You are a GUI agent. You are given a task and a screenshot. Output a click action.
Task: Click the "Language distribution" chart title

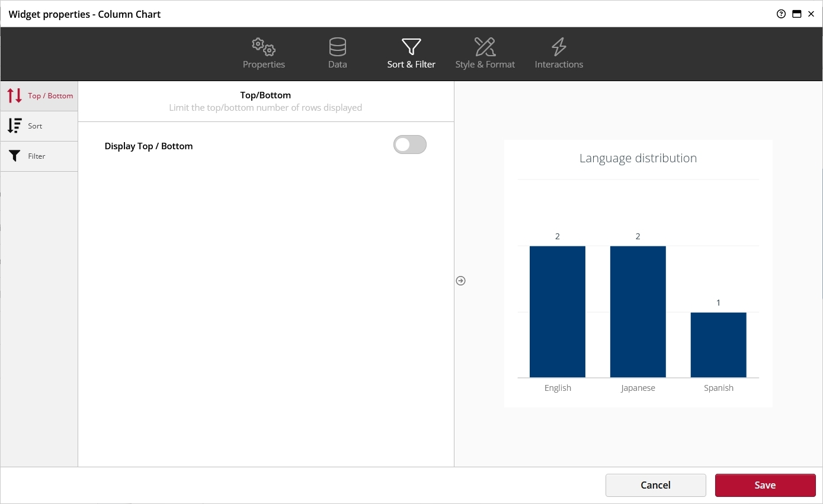pyautogui.click(x=638, y=158)
